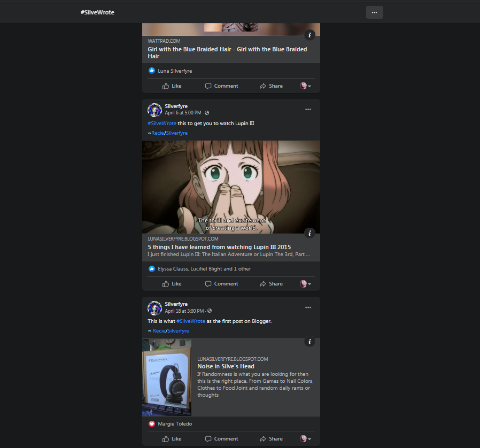Share the Lupin III post
Screen dimensions: 480x448
pyautogui.click(x=271, y=284)
